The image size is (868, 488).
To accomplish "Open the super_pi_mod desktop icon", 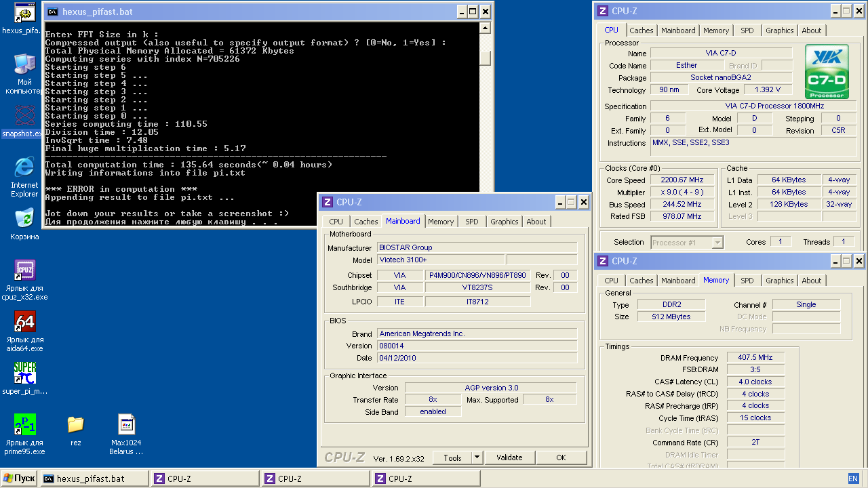I will coord(25,373).
